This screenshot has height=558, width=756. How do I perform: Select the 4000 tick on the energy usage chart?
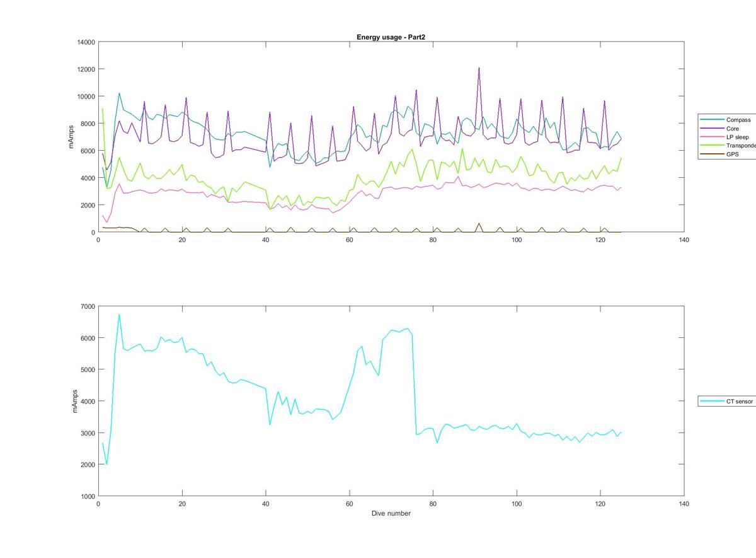click(88, 178)
